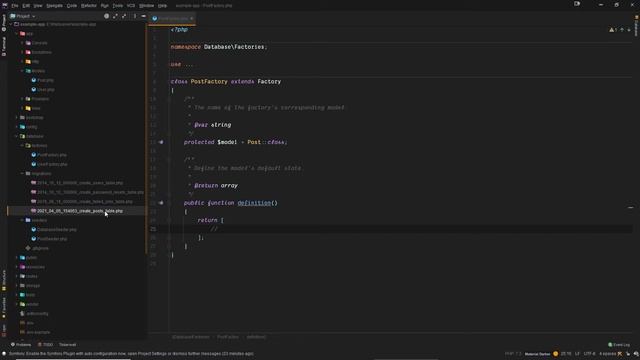The image size is (640, 360).
Task: Collapse the app folder node
Action: point(17,33)
